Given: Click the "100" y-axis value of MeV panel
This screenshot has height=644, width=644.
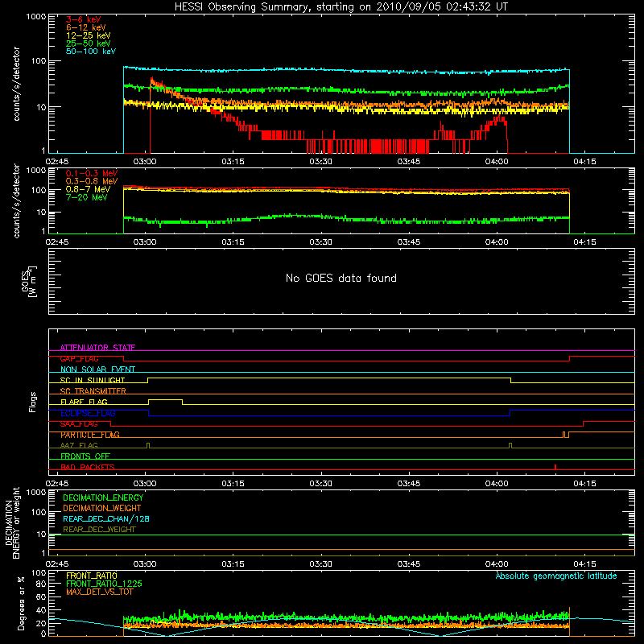Looking at the screenshot, I should coord(38,190).
